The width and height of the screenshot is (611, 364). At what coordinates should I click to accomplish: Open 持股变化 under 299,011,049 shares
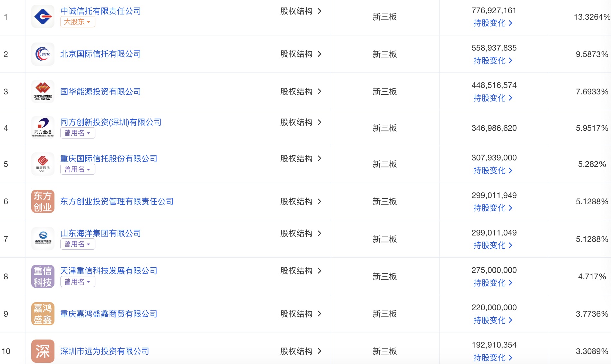click(x=493, y=245)
